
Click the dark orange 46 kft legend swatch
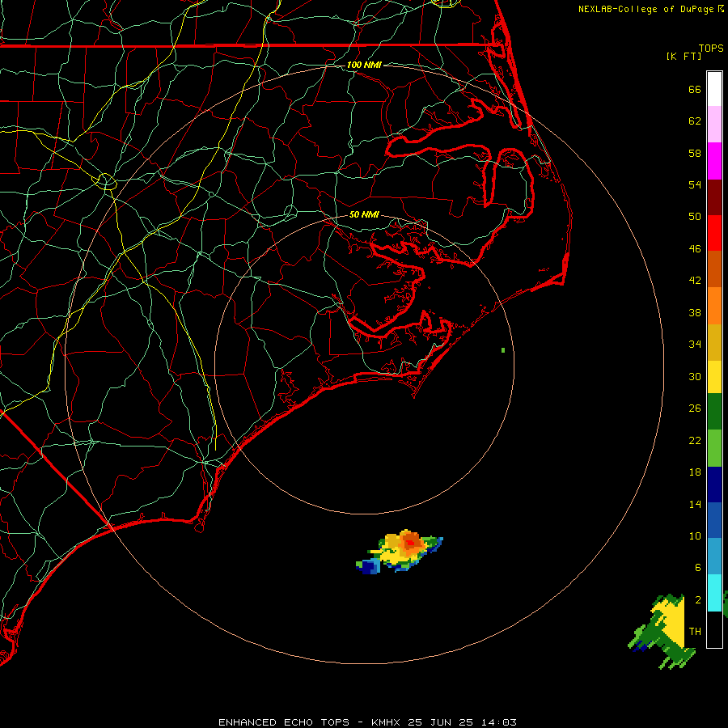pos(714,269)
